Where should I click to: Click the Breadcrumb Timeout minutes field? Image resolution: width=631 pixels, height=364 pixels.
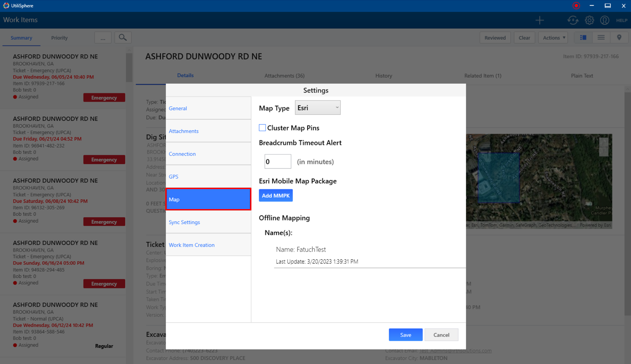pyautogui.click(x=278, y=161)
